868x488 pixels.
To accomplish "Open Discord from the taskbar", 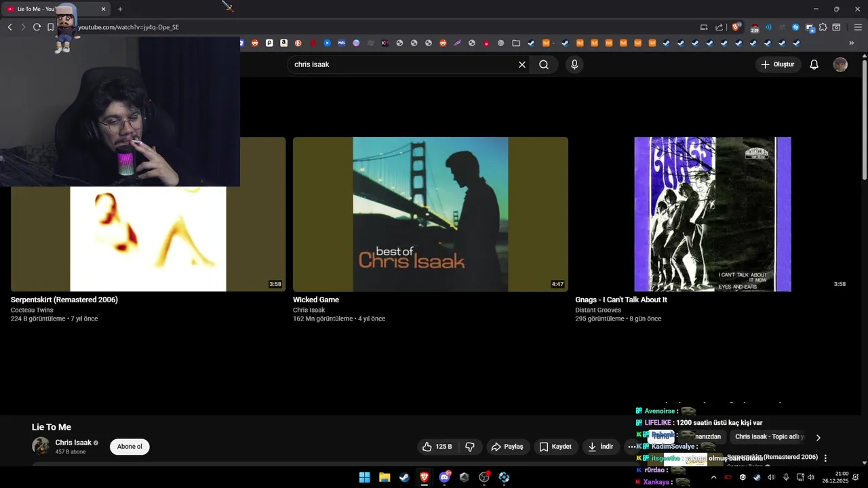I will click(x=444, y=477).
